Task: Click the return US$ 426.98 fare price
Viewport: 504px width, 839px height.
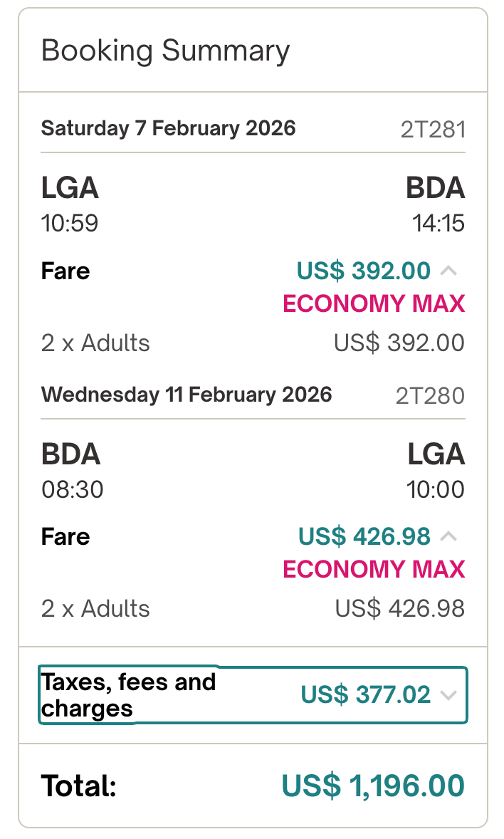Action: click(x=364, y=536)
